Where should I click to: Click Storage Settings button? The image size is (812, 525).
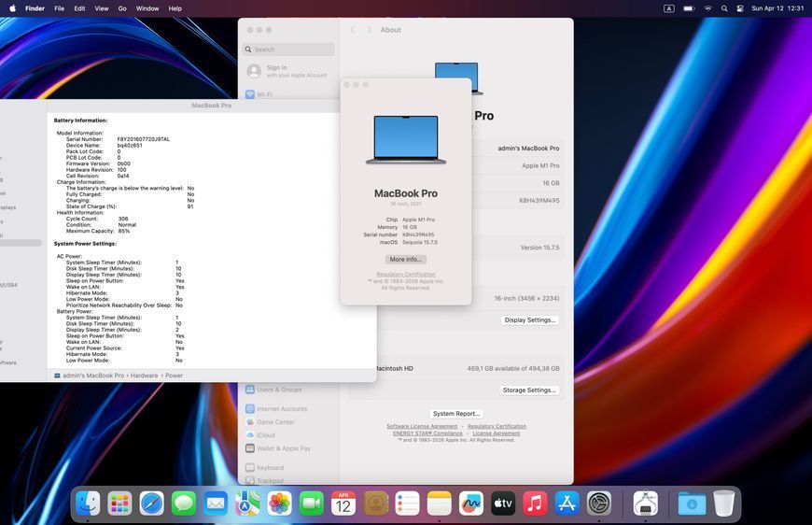pyautogui.click(x=528, y=390)
